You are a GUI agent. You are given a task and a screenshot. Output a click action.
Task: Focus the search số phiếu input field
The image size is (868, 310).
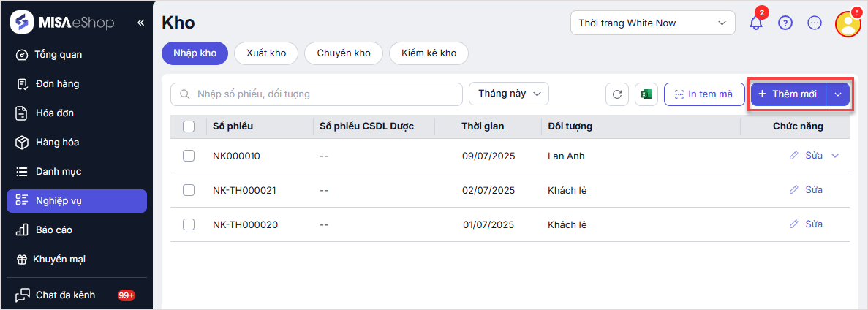pyautogui.click(x=322, y=94)
